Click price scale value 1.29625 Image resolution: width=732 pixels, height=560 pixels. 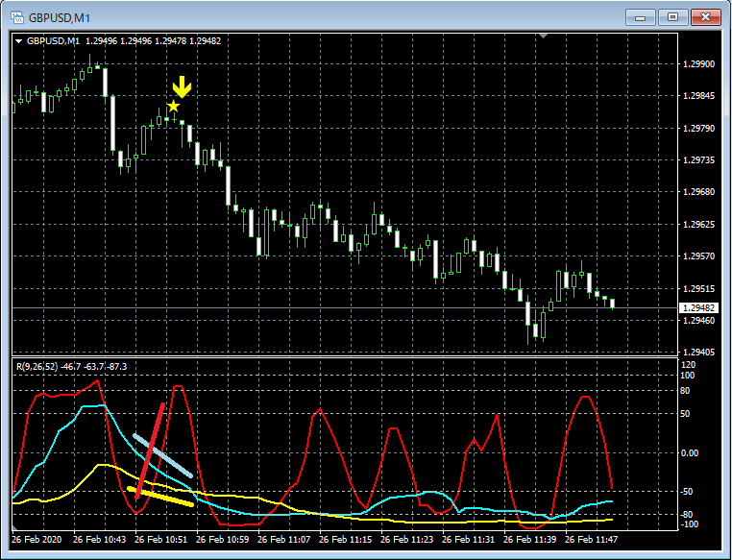point(698,225)
